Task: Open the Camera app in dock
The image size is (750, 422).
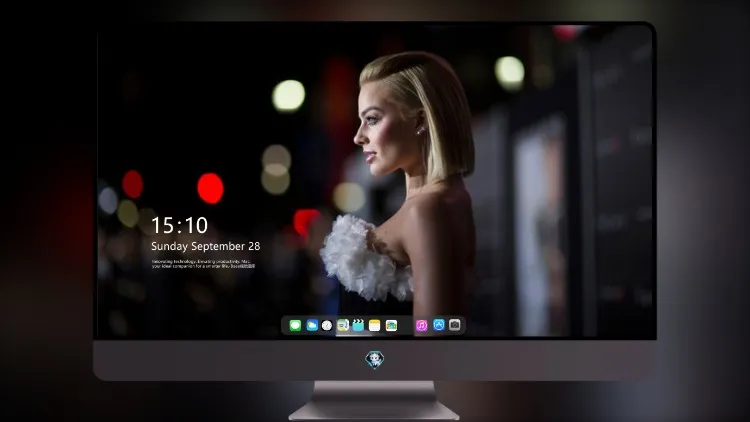Action: click(x=455, y=325)
